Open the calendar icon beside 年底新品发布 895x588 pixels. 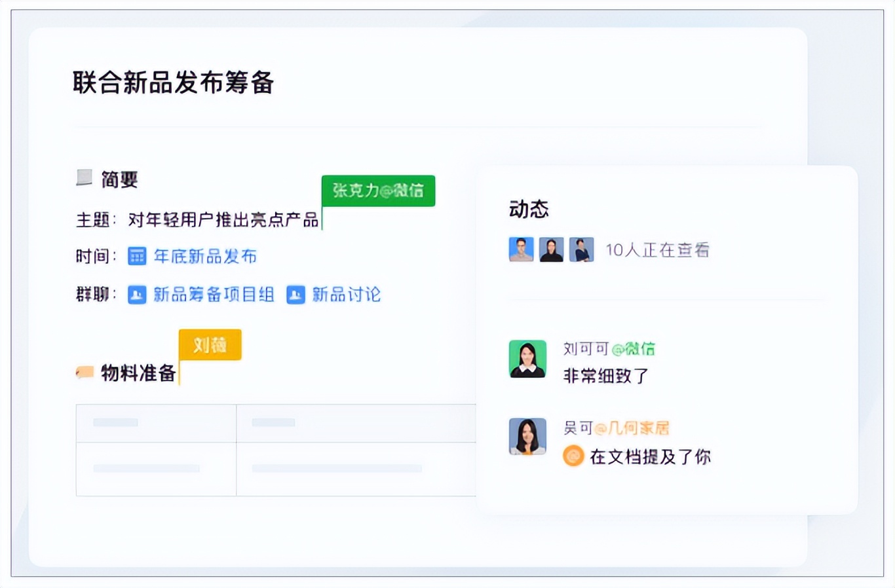tap(136, 255)
